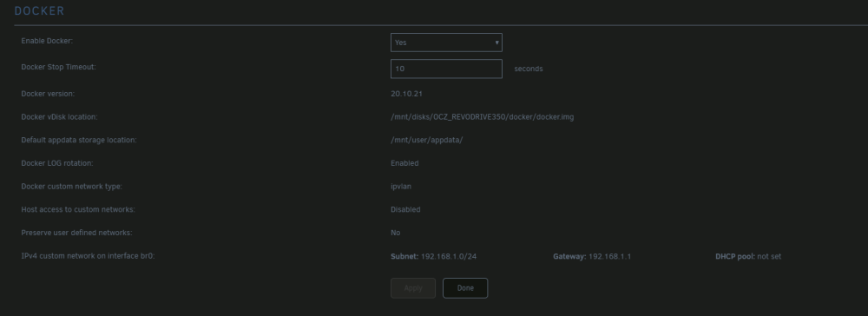Click the DOCKER section heading
This screenshot has height=316, width=868.
pos(39,11)
